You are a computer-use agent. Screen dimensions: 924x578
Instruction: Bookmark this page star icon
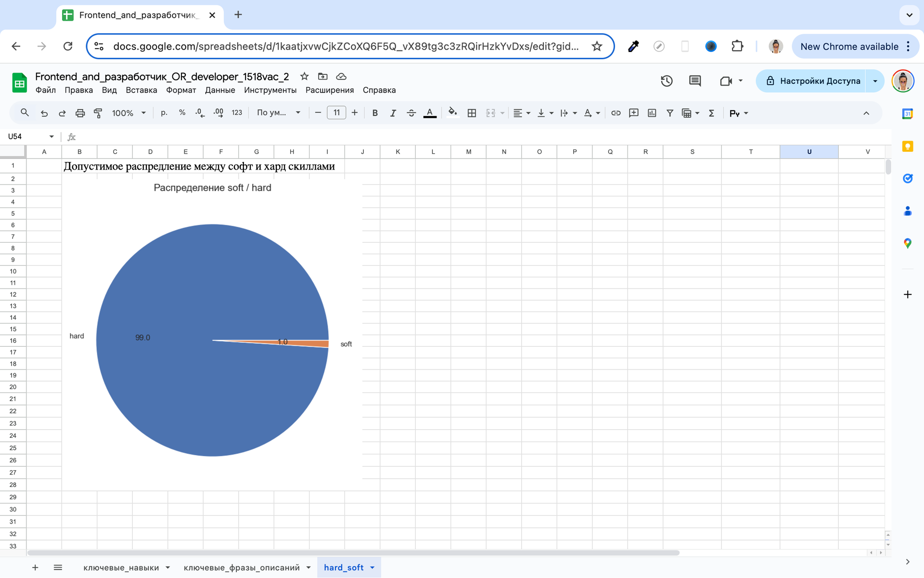597,46
